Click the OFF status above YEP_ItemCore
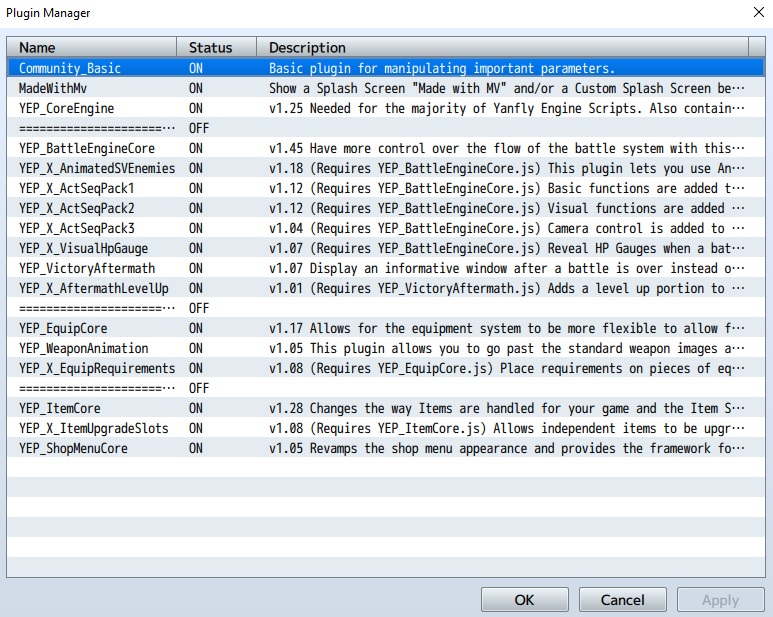Viewport: 773px width, 617px height. pyautogui.click(x=199, y=388)
